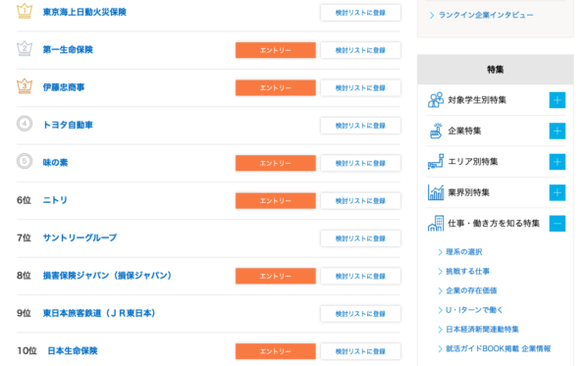Collapse 仕事・働き方を知る特集 minus button
Viewport: 588px width, 366px height.
click(x=558, y=224)
